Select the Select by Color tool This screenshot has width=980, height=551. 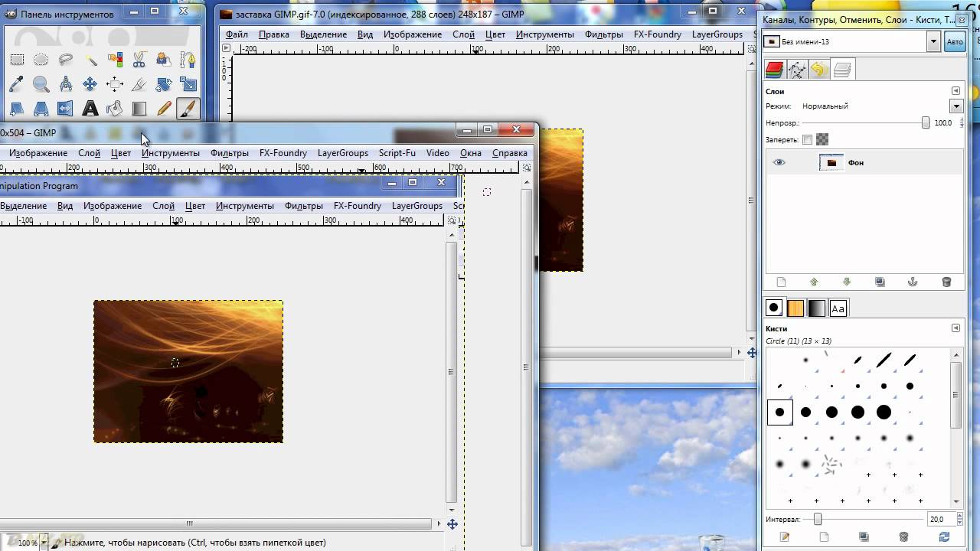point(115,60)
